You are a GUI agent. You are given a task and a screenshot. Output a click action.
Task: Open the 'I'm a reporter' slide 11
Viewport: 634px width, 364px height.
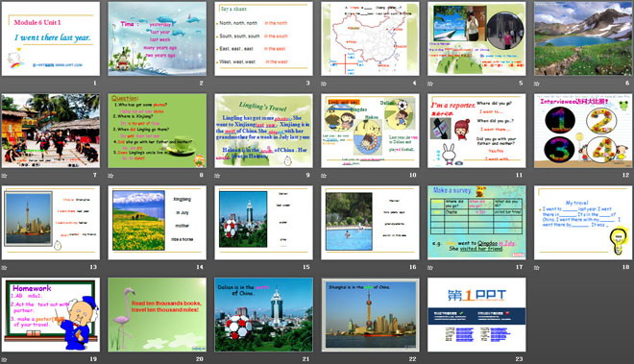pyautogui.click(x=476, y=131)
